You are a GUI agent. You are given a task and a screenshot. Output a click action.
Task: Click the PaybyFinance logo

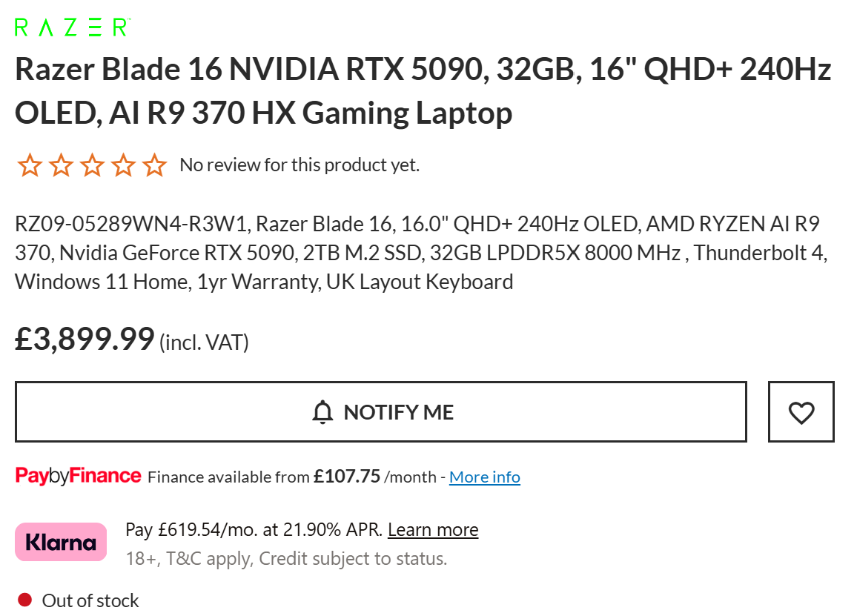coord(78,476)
